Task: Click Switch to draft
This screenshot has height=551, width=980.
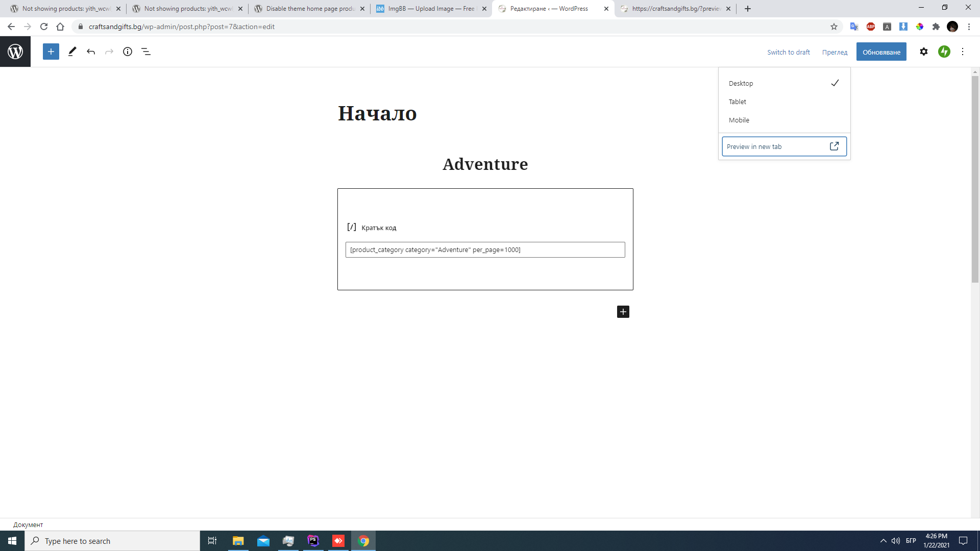Action: [x=788, y=52]
